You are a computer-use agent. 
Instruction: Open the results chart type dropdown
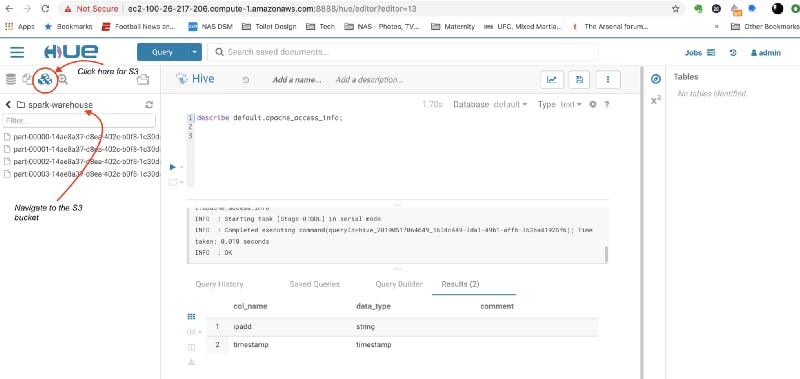coord(194,332)
